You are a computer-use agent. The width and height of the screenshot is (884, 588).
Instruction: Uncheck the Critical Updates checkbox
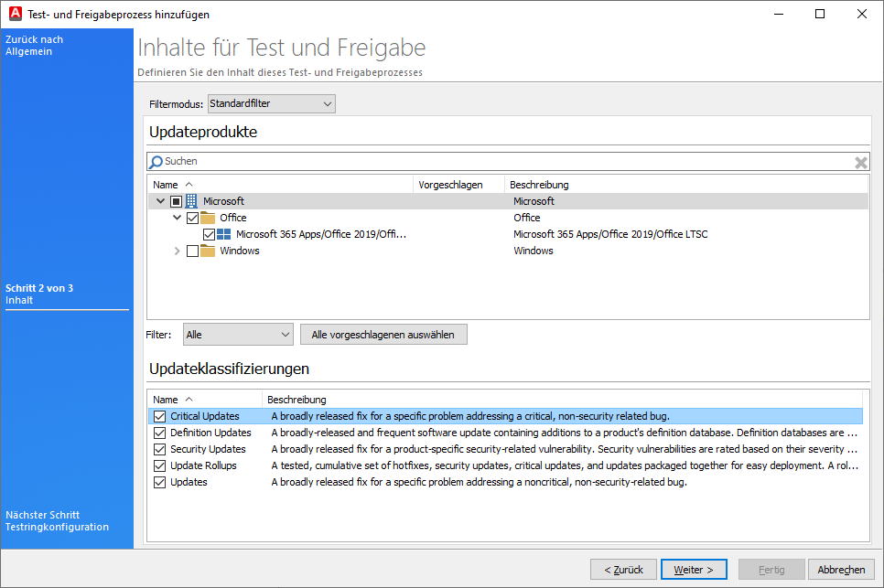(x=159, y=416)
